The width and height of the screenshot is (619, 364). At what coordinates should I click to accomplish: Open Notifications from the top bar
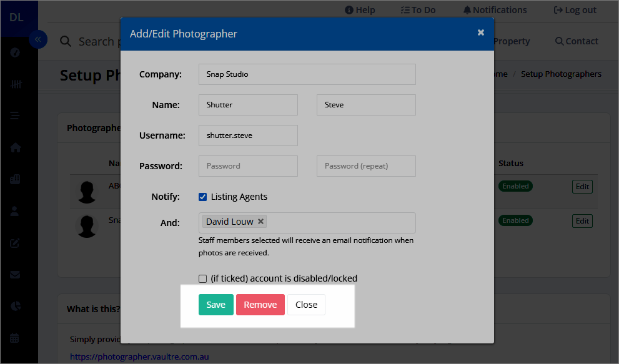(495, 9)
